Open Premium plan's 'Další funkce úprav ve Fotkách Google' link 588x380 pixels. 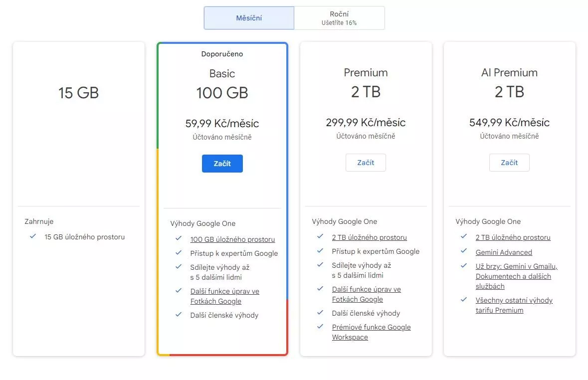click(x=367, y=294)
